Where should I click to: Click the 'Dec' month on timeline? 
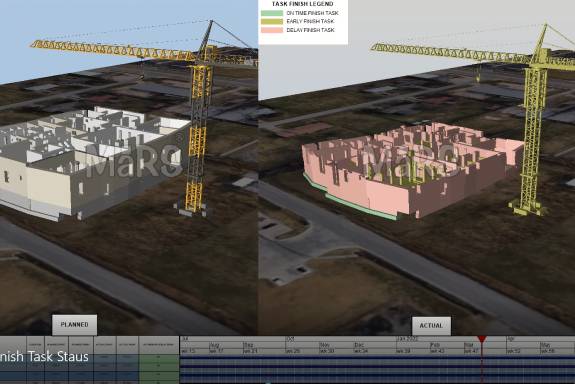click(359, 345)
